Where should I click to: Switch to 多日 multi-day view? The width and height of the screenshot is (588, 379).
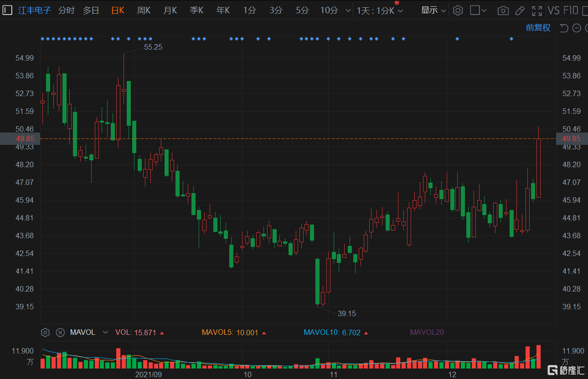pos(91,10)
